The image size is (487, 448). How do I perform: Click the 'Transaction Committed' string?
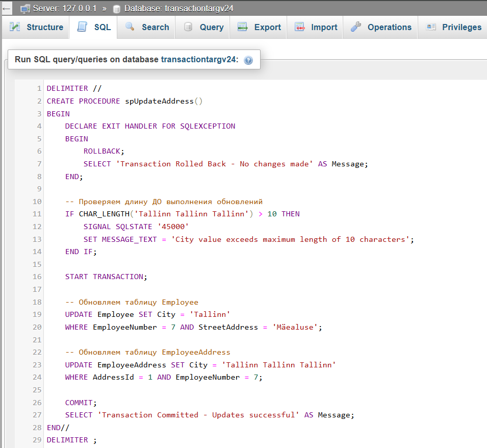(x=198, y=415)
